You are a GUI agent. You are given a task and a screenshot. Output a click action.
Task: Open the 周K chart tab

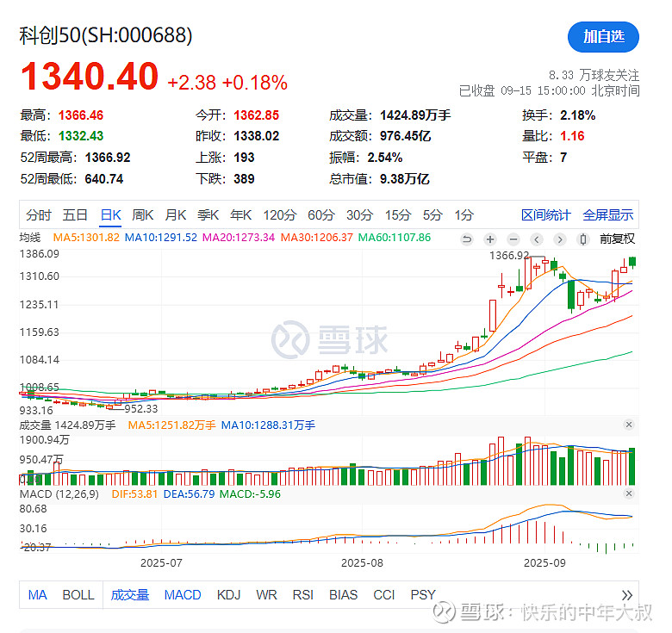pos(143,215)
